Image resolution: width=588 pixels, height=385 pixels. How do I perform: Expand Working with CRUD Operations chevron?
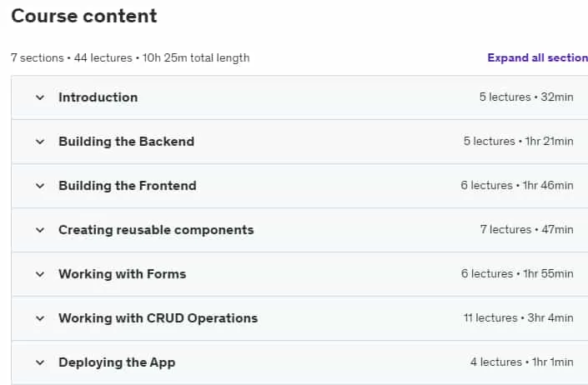[40, 318]
